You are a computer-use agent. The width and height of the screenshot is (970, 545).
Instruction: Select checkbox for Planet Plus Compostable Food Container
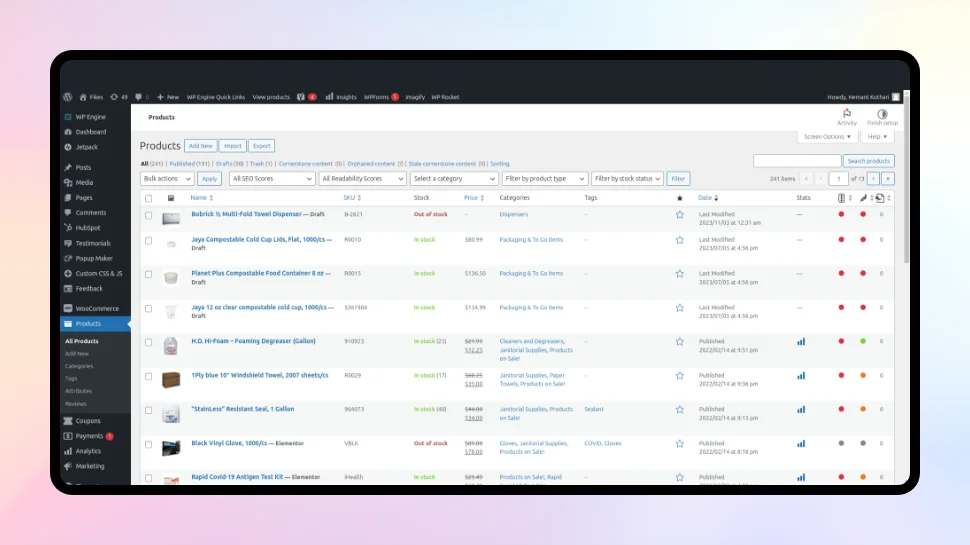pos(149,273)
